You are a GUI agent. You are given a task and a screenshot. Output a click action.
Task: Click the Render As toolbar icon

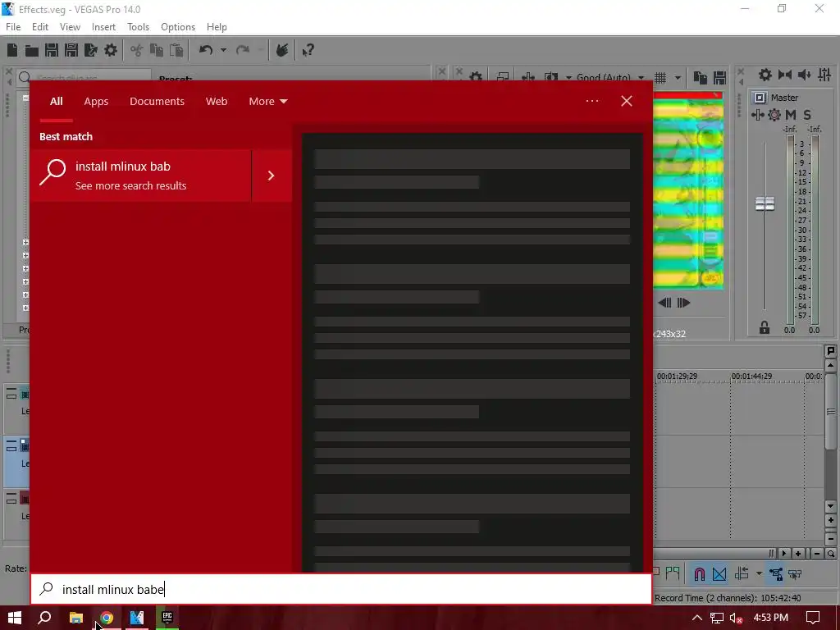click(x=90, y=50)
